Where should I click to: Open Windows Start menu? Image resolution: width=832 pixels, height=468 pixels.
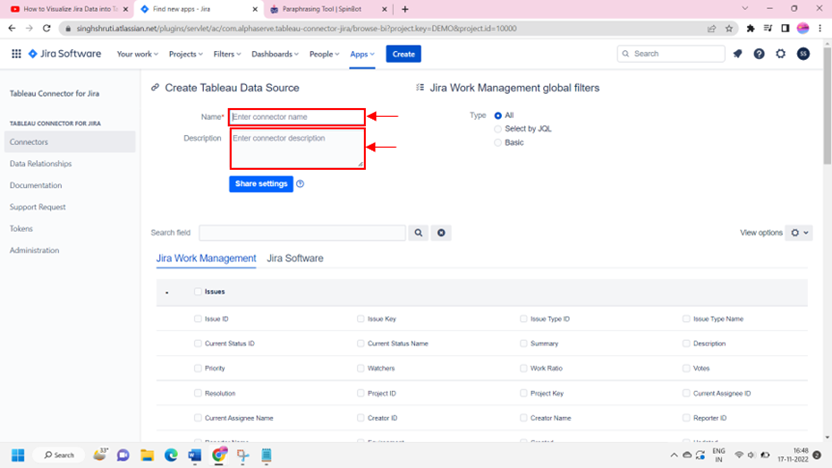(18, 455)
